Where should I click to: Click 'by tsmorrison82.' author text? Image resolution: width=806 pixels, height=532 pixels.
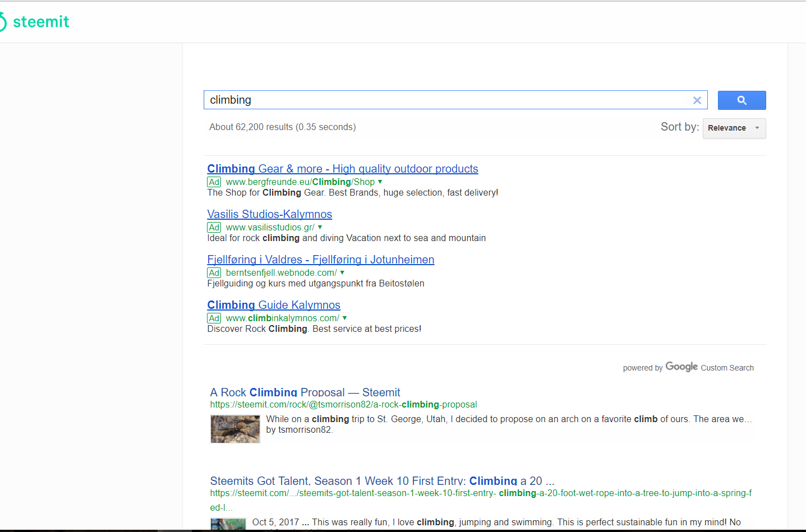[x=300, y=430]
